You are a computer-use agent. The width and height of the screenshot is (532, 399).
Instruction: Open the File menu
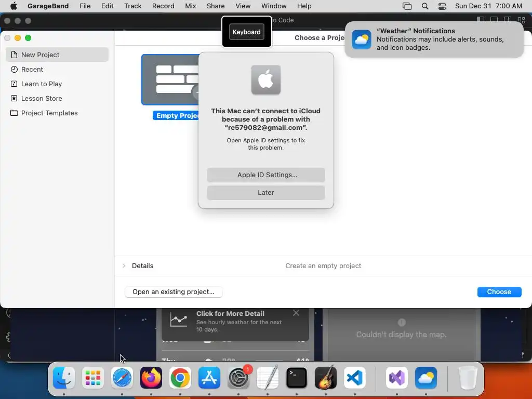coord(85,6)
